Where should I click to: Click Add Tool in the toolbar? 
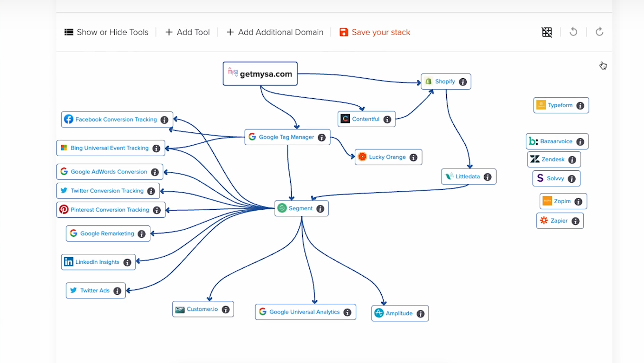tap(187, 32)
